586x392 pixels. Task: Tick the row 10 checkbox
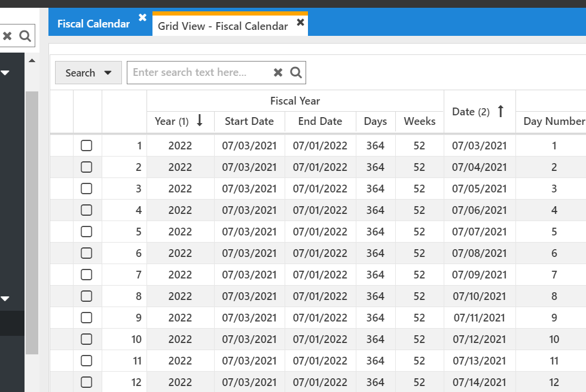click(x=87, y=339)
